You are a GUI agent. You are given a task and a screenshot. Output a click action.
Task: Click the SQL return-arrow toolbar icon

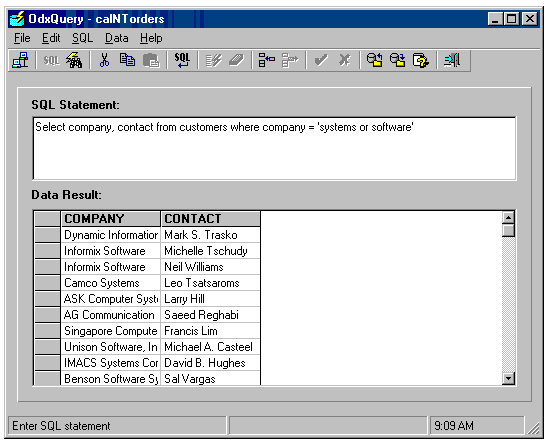182,60
